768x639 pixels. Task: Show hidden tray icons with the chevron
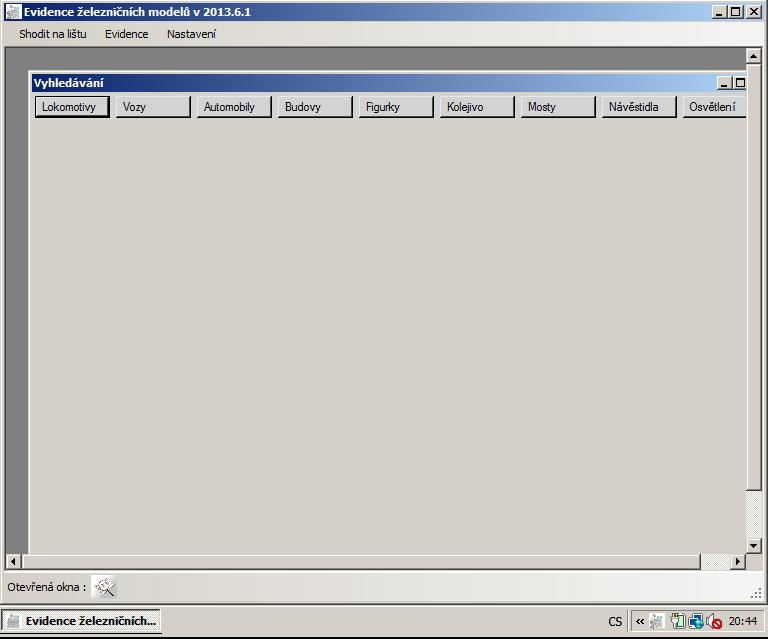[640, 621]
